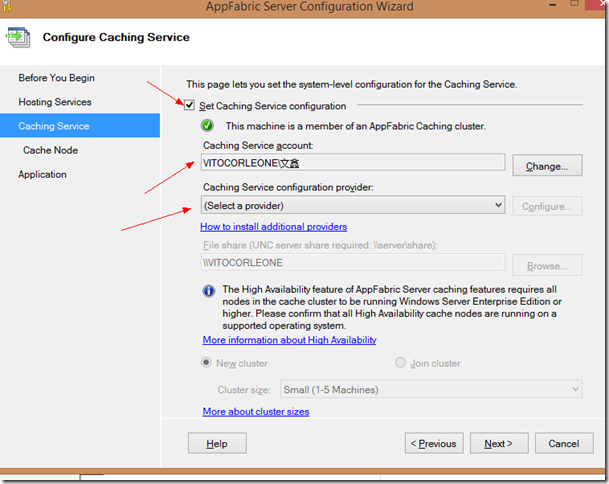Click the AppFabric caching cluster member status text
The image size is (609, 484).
click(x=356, y=126)
